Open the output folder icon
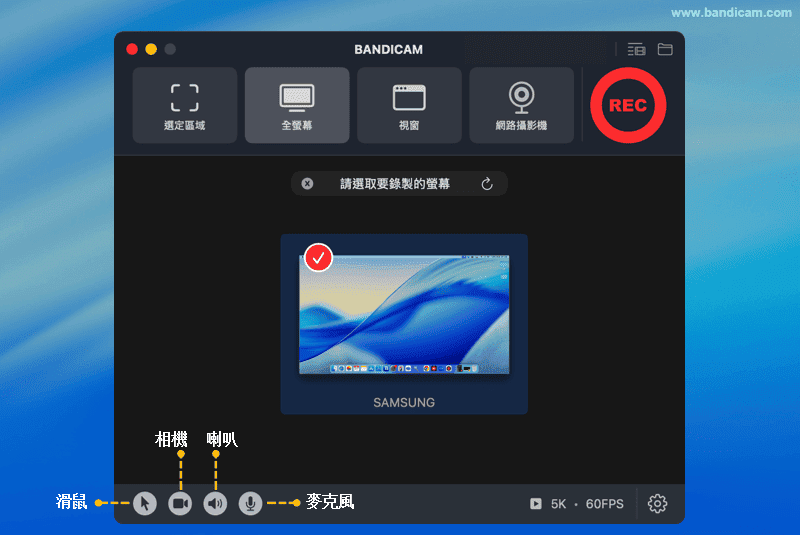 tap(665, 49)
